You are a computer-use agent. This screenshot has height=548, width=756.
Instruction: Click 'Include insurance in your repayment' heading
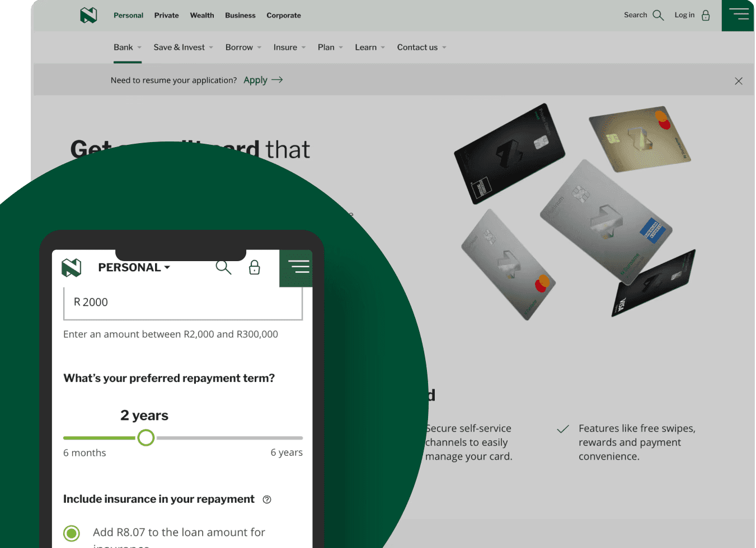coord(159,499)
